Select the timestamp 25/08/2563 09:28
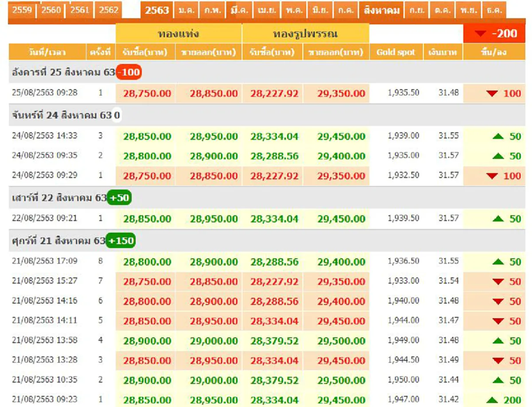This screenshot has width=532, height=407. pos(45,93)
